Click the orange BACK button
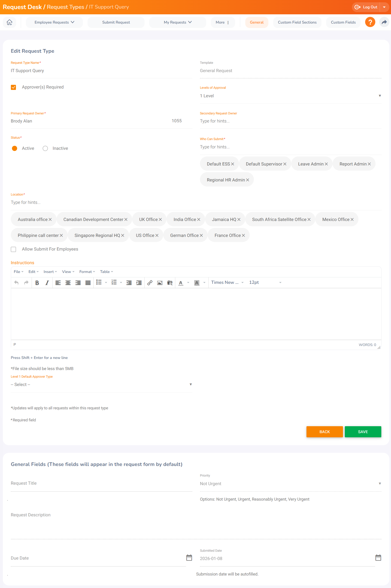This screenshot has width=391, height=588. point(324,432)
